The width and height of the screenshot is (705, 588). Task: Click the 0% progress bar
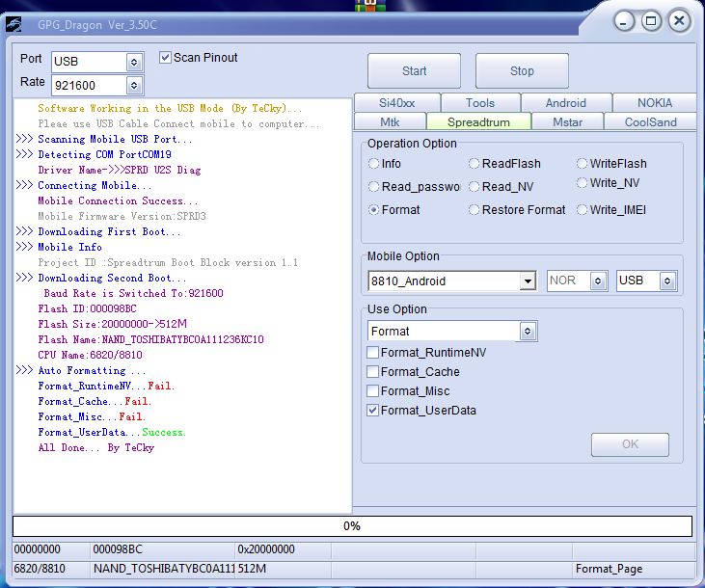(352, 526)
